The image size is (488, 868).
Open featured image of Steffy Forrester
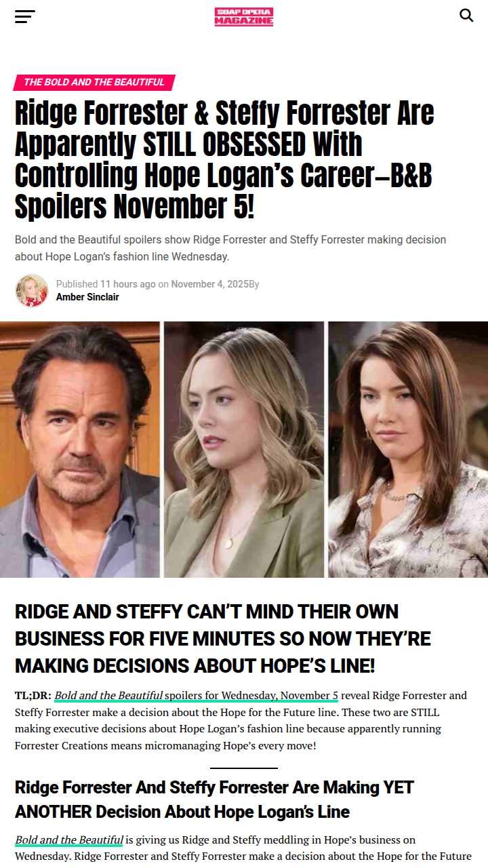[x=408, y=450]
